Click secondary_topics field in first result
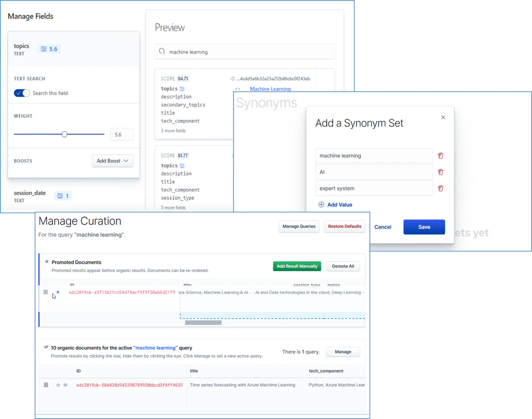This screenshot has width=532, height=419. 183,105
